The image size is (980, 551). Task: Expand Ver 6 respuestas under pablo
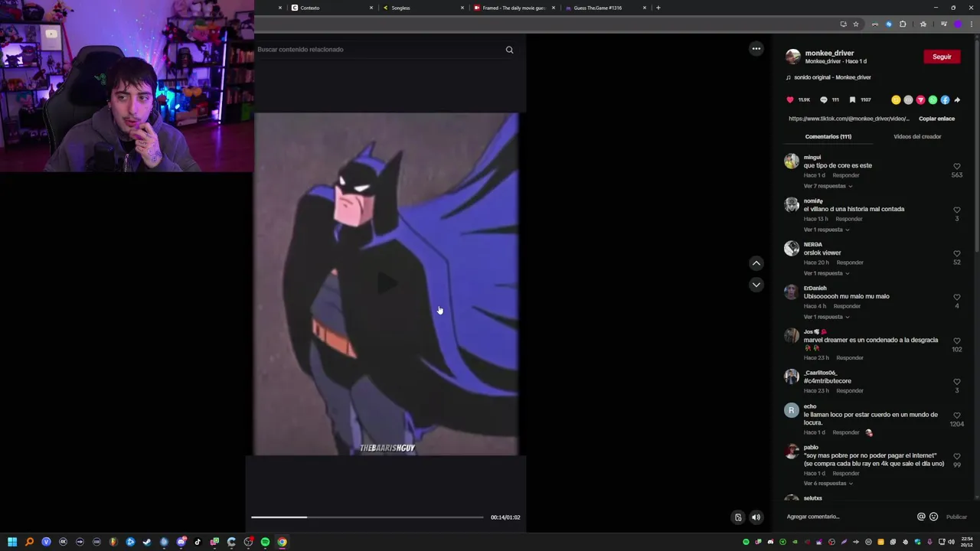tap(828, 484)
